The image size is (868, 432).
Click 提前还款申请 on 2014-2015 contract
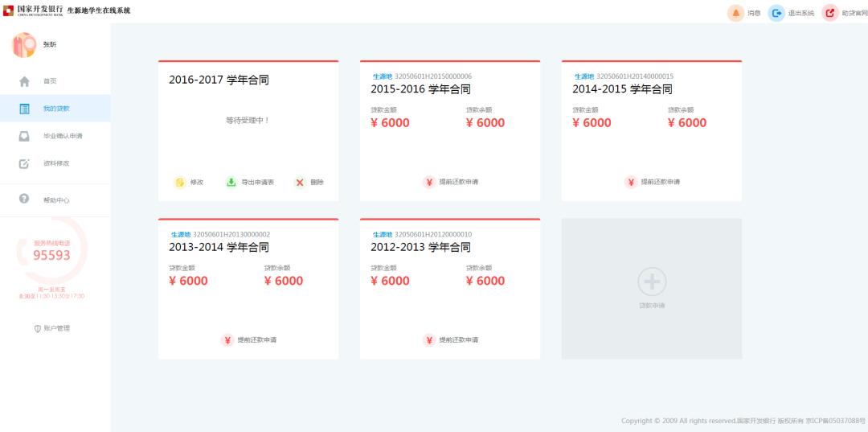point(661,183)
